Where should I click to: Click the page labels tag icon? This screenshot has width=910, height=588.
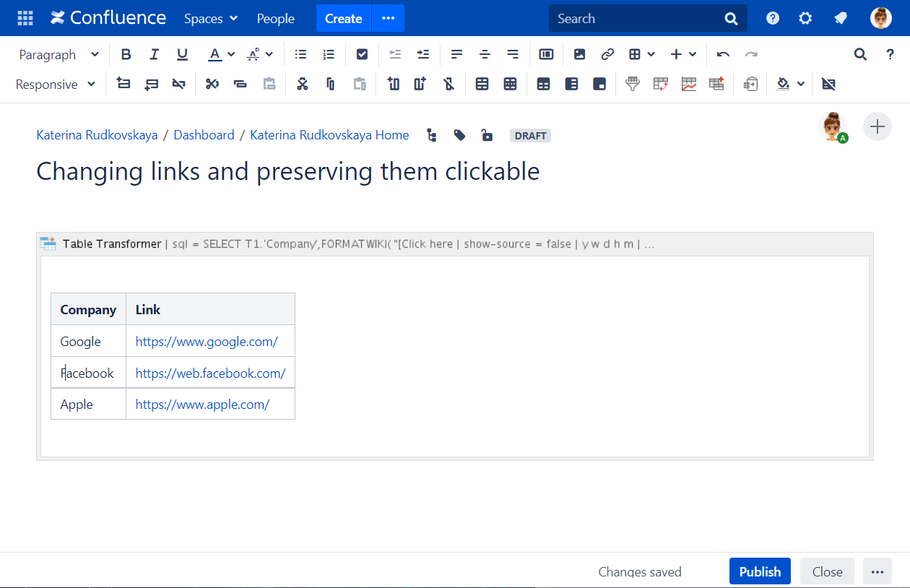click(459, 135)
